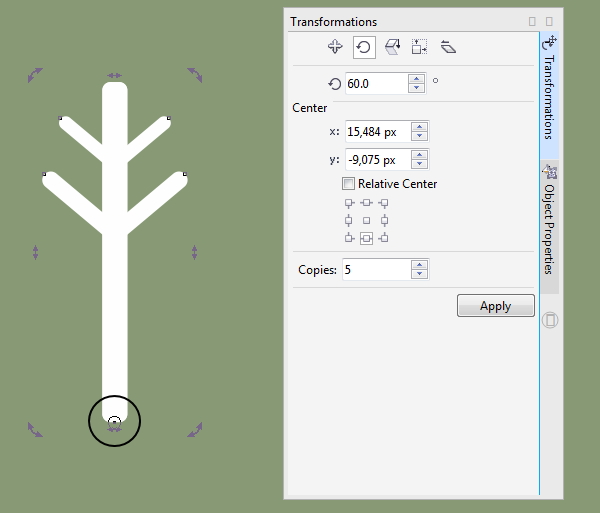Image resolution: width=600 pixels, height=513 pixels.
Task: Set anchor point to top-center
Action: pos(366,203)
